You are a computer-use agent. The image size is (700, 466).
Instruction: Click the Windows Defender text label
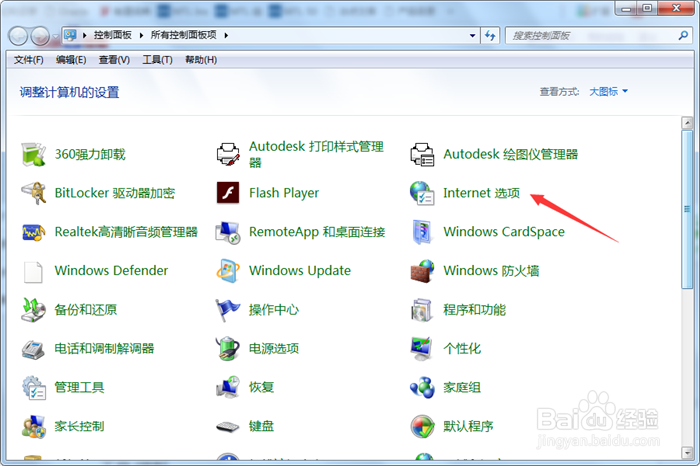[x=111, y=271]
